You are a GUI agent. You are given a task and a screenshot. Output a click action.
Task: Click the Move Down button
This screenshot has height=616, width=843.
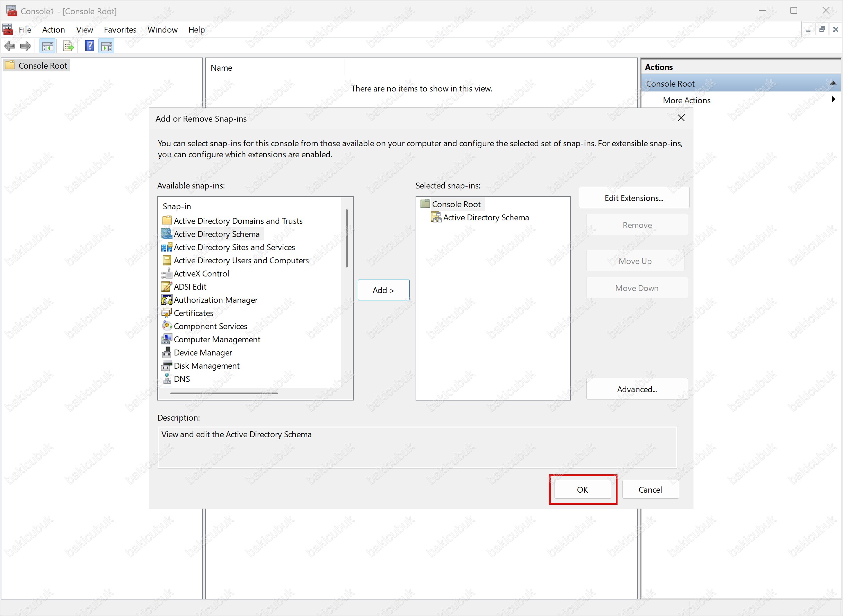[x=637, y=288]
